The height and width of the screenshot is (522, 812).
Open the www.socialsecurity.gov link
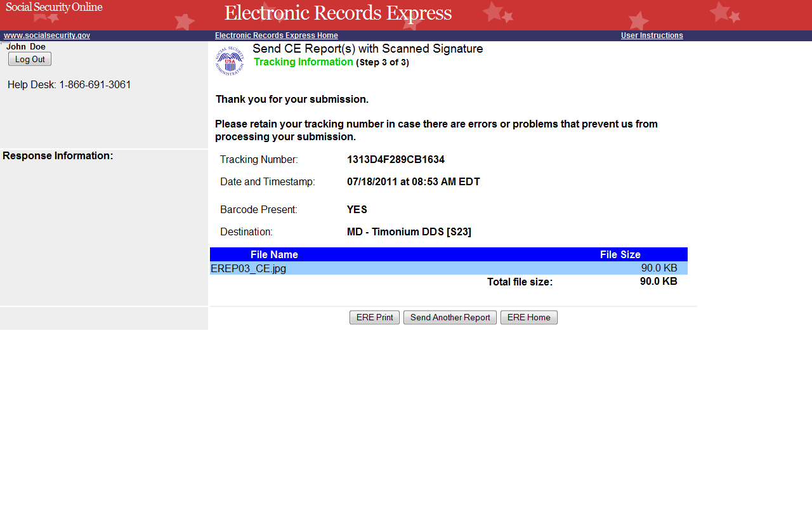[x=47, y=36]
